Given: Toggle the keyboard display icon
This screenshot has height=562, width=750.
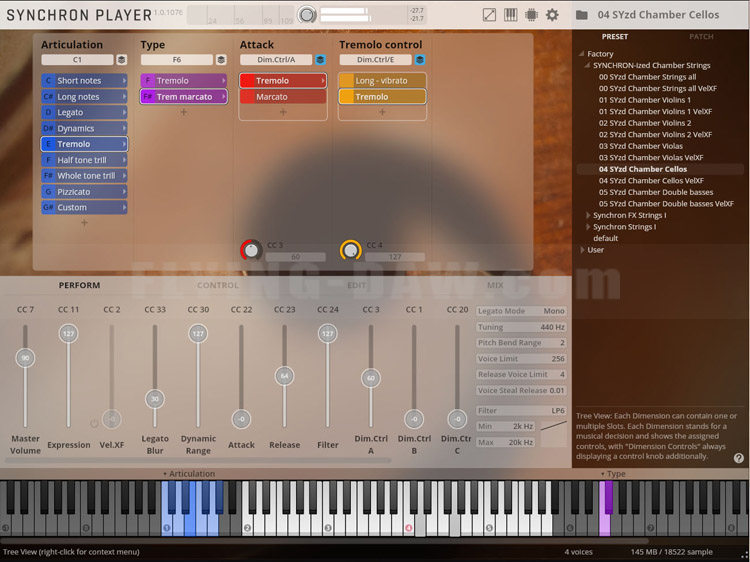Looking at the screenshot, I should click(510, 15).
